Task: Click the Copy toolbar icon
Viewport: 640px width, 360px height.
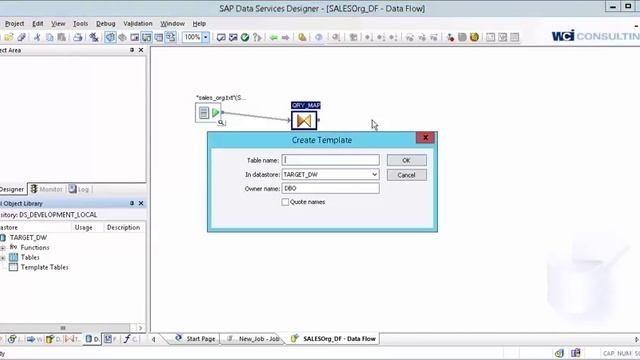Action: point(49,37)
